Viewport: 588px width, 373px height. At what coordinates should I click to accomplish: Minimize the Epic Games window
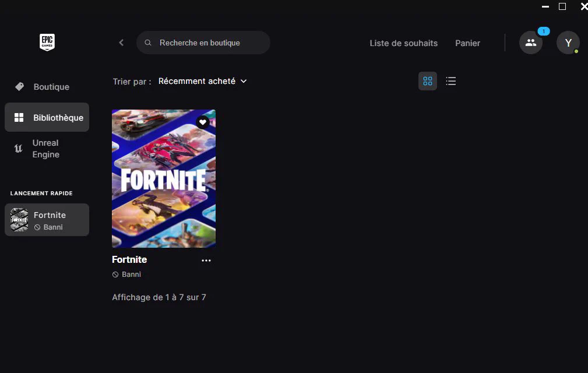(545, 6)
